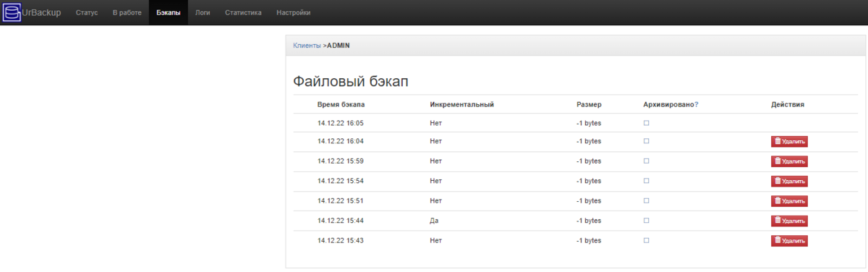
Task: Open the Статистика page
Action: click(x=243, y=13)
